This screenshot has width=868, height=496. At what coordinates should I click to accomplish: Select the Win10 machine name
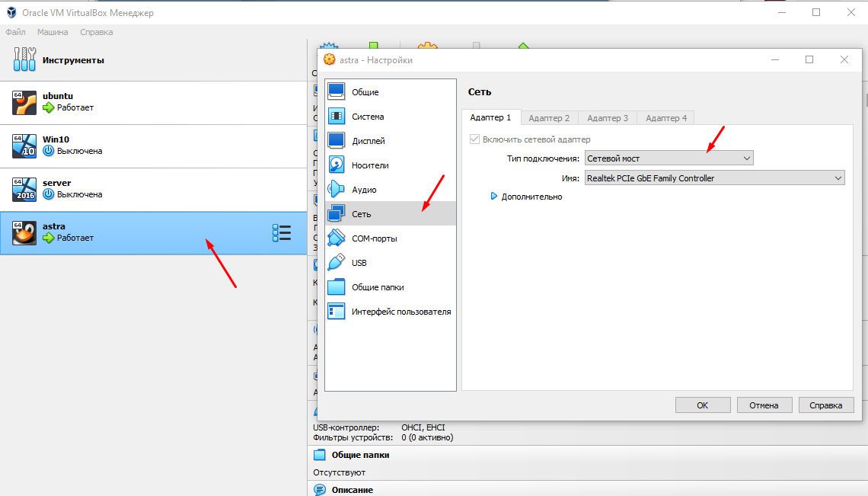(x=56, y=139)
